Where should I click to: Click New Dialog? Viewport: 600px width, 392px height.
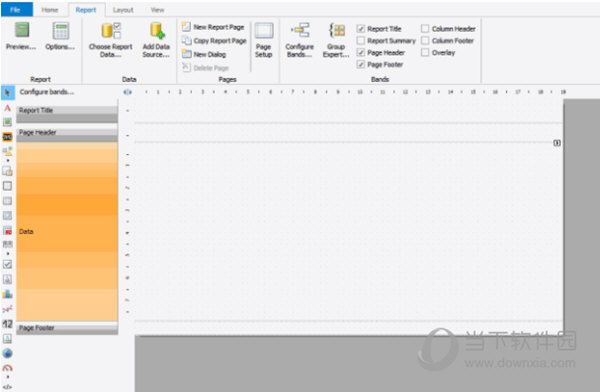click(x=204, y=54)
